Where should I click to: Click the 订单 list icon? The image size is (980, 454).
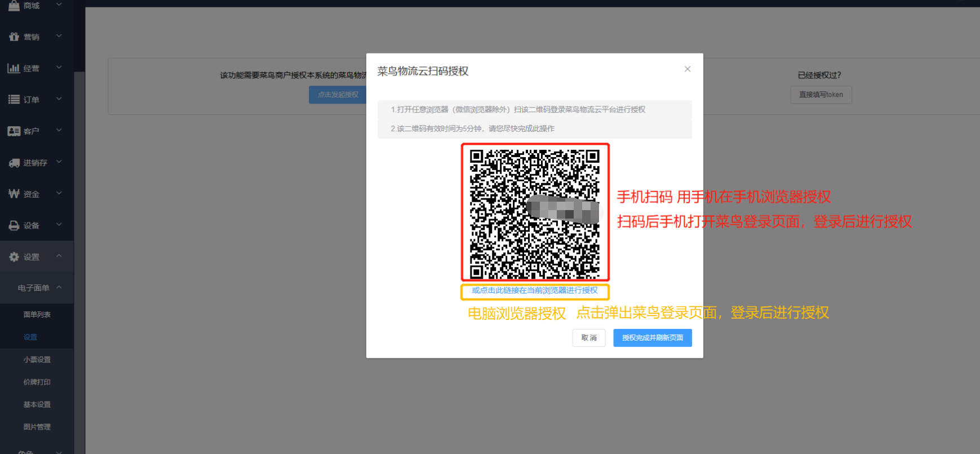(x=14, y=100)
